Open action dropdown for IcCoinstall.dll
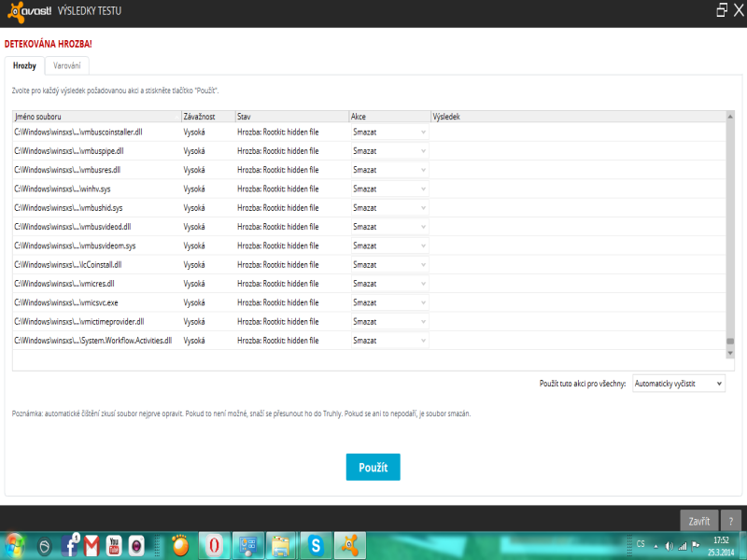Viewport: 747px width, 560px height. (x=389, y=265)
